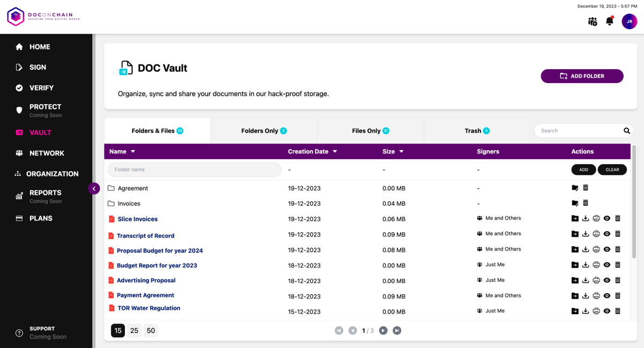Open the Trash tab
Viewport: 644px width, 348px height.
click(x=477, y=130)
